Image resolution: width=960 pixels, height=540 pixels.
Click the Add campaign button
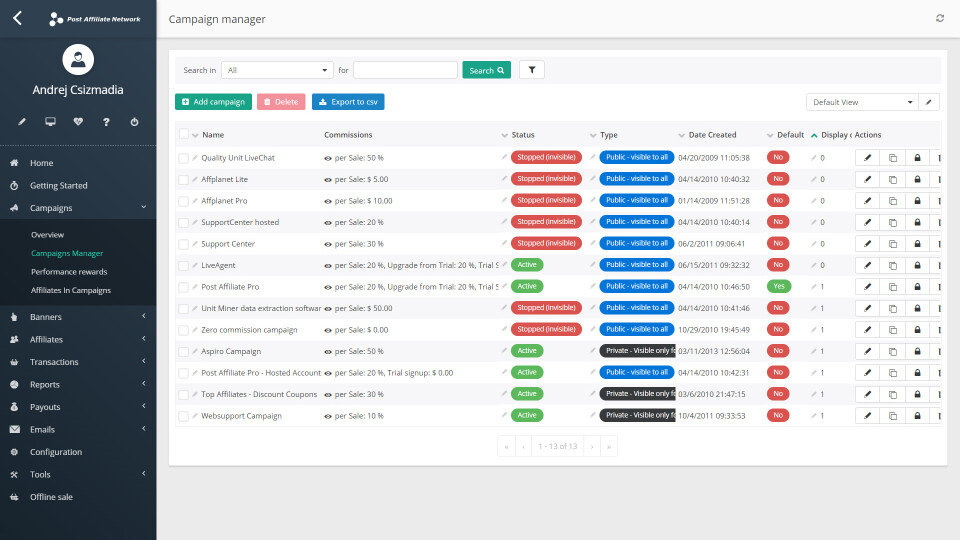coord(213,102)
